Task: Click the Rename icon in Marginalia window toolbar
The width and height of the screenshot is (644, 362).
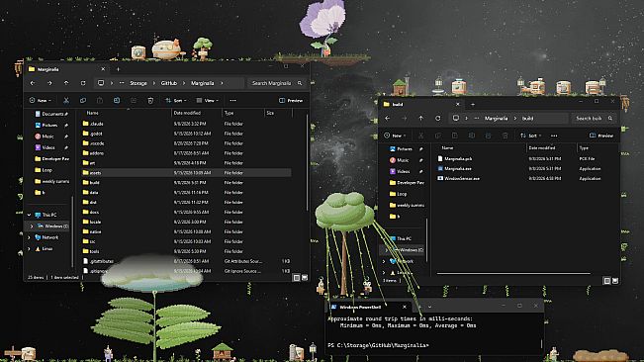Action: point(117,100)
